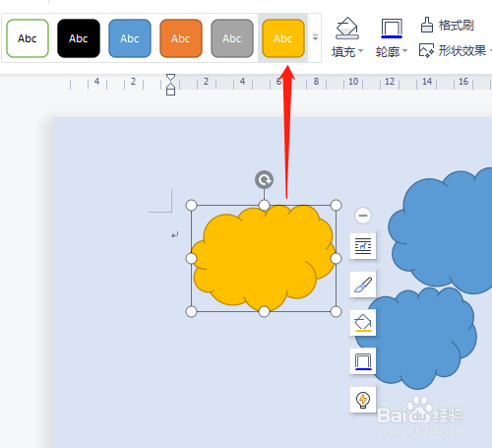The image size is (492, 448).
Task: Apply the black Abc shape style
Action: pyautogui.click(x=79, y=38)
